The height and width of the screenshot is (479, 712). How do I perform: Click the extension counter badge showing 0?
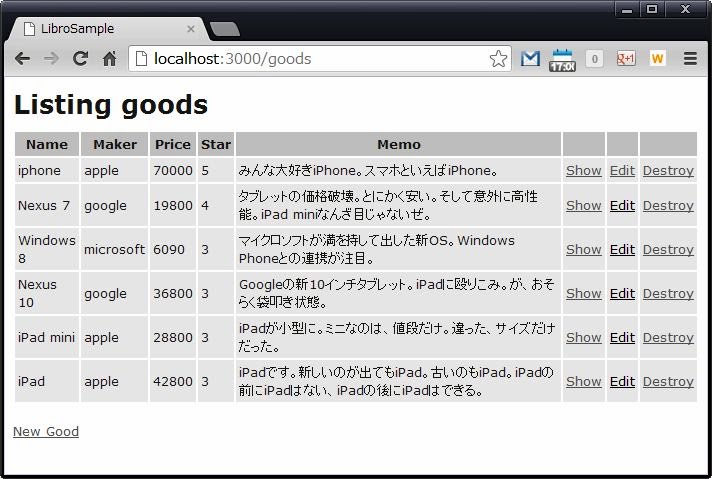[x=594, y=59]
